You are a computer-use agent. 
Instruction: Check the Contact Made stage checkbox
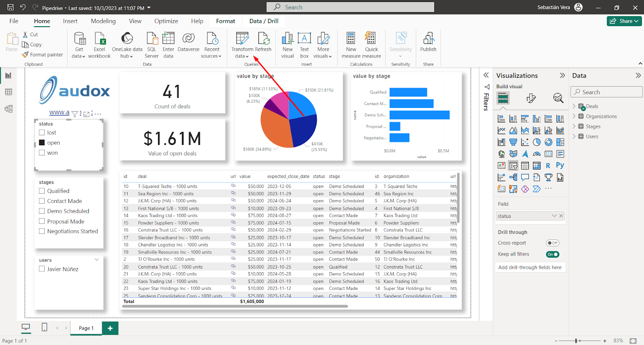coord(42,201)
